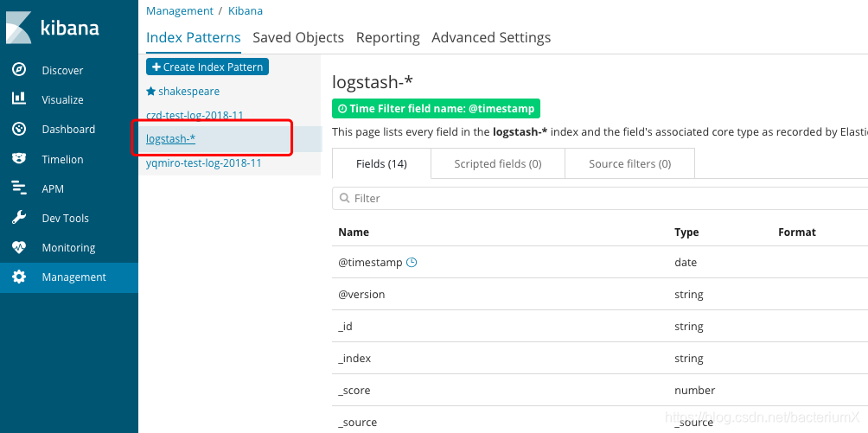This screenshot has width=868, height=433.
Task: Select the Fields (14) tab
Action: point(381,164)
